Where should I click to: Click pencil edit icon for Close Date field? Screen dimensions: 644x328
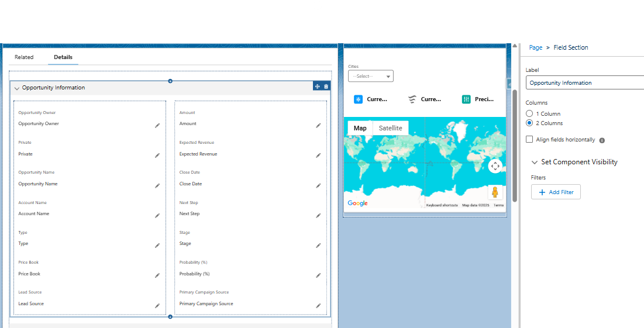(318, 185)
